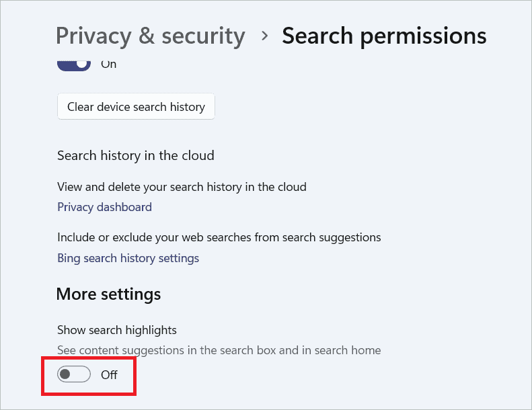Click the See content suggestions description text

click(x=219, y=350)
